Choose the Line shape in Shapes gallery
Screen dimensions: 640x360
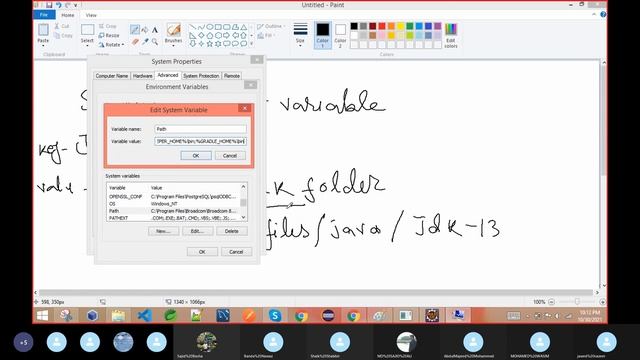192,27
